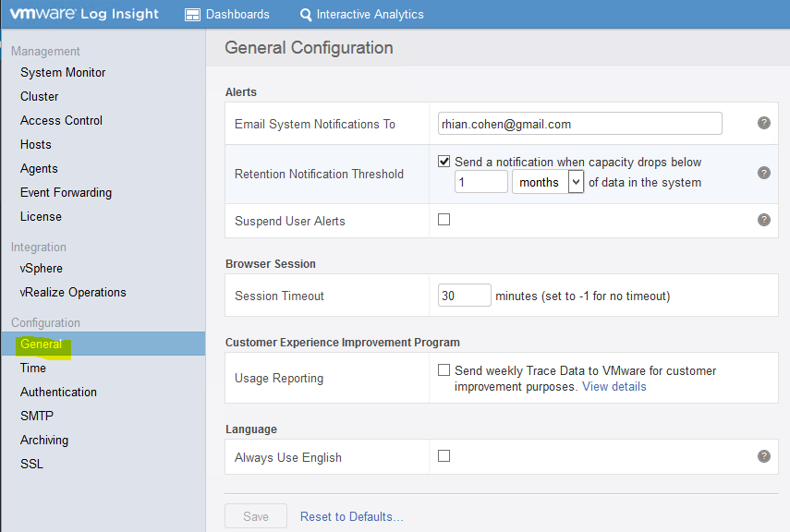The image size is (790, 532).
Task: Go to Authentication configuration
Action: [x=58, y=392]
